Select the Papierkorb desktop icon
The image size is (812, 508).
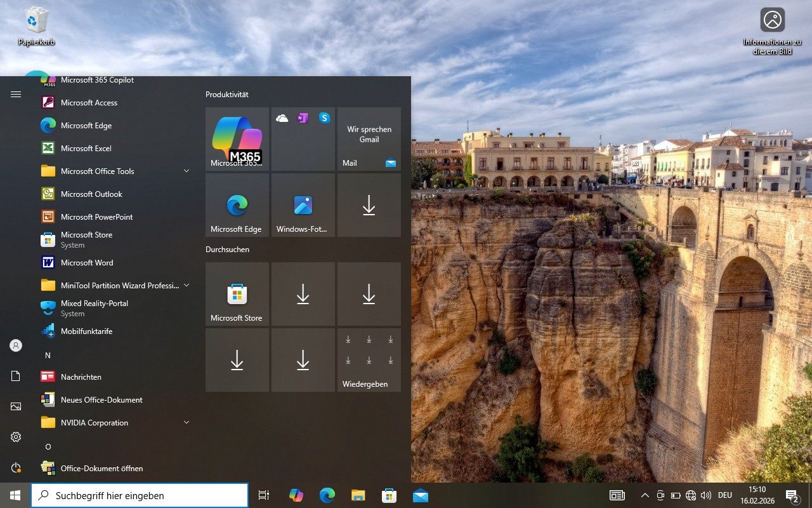pos(37,26)
